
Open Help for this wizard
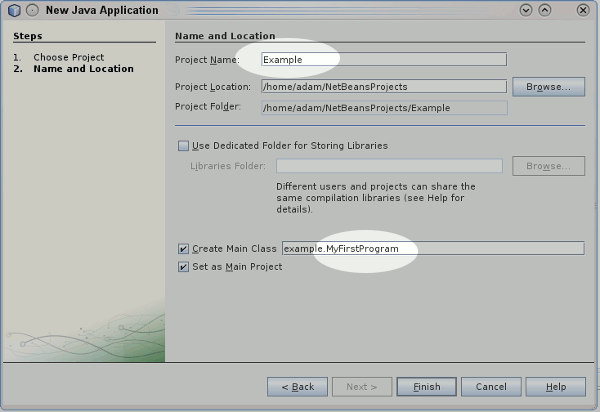point(555,386)
